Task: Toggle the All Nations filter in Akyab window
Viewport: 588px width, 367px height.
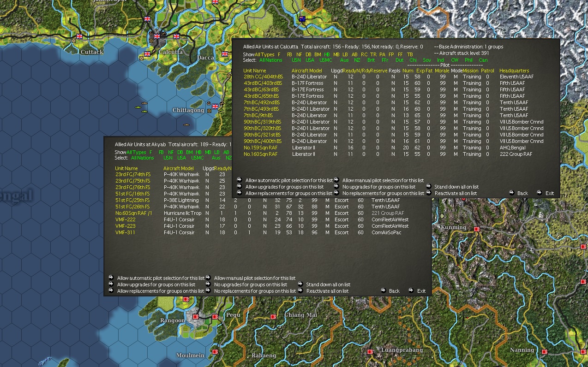Action: coord(143,158)
